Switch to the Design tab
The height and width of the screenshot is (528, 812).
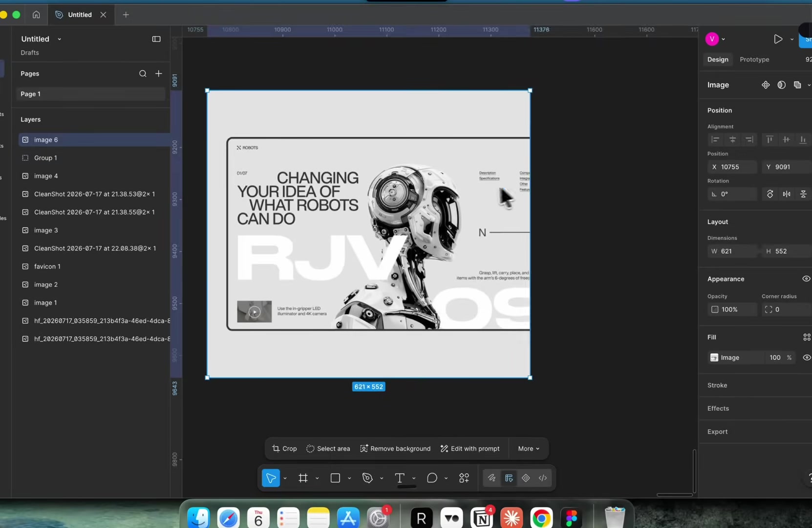[x=718, y=60]
